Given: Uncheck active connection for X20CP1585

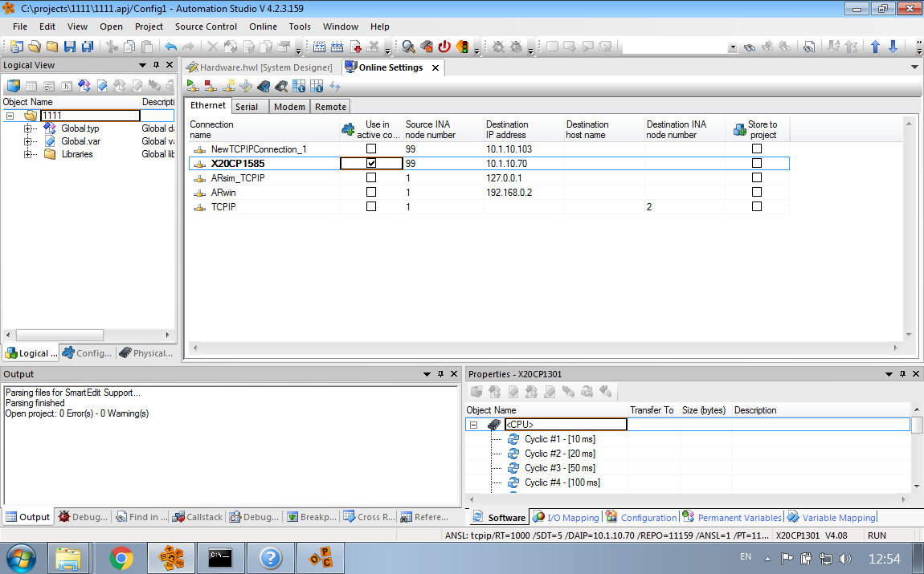Looking at the screenshot, I should pos(371,163).
